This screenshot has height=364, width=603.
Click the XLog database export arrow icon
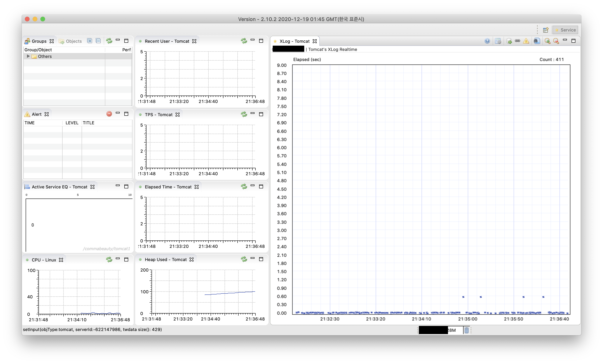tap(509, 41)
